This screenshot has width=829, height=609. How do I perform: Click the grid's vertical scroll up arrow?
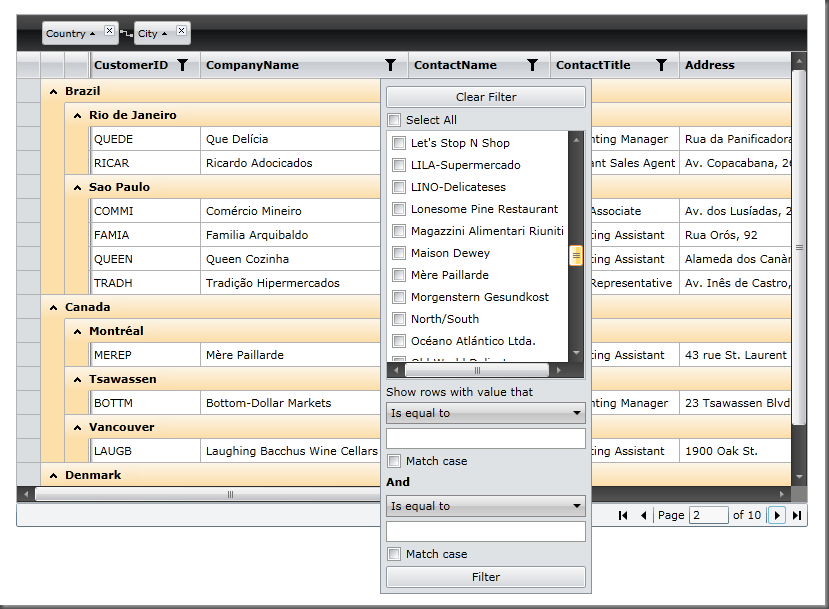pos(799,61)
